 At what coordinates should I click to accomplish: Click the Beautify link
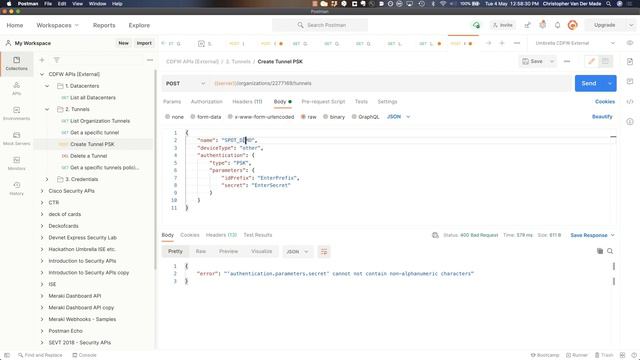[602, 117]
